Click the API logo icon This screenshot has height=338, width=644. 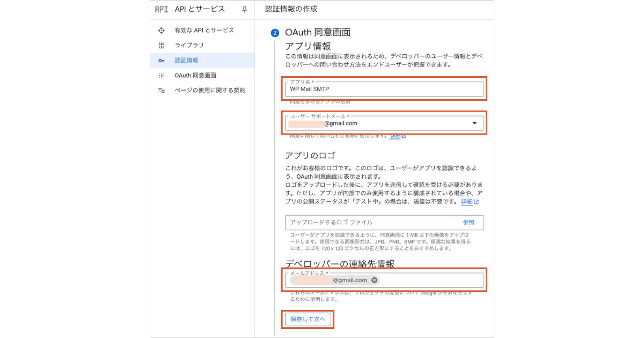pyautogui.click(x=161, y=9)
